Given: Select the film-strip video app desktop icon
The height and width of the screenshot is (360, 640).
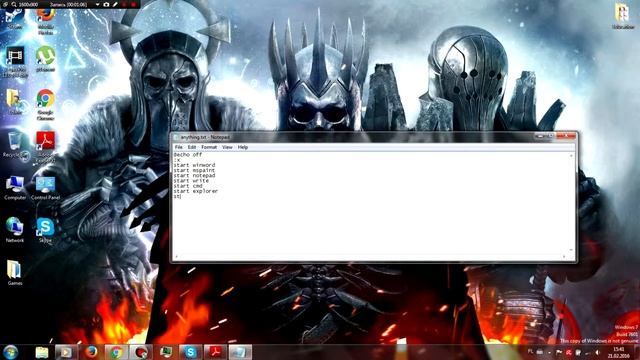Looking at the screenshot, I should pos(15,61).
